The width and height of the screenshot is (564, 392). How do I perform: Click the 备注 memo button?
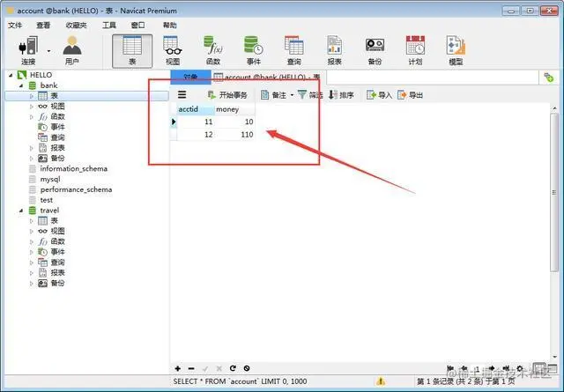pos(274,95)
